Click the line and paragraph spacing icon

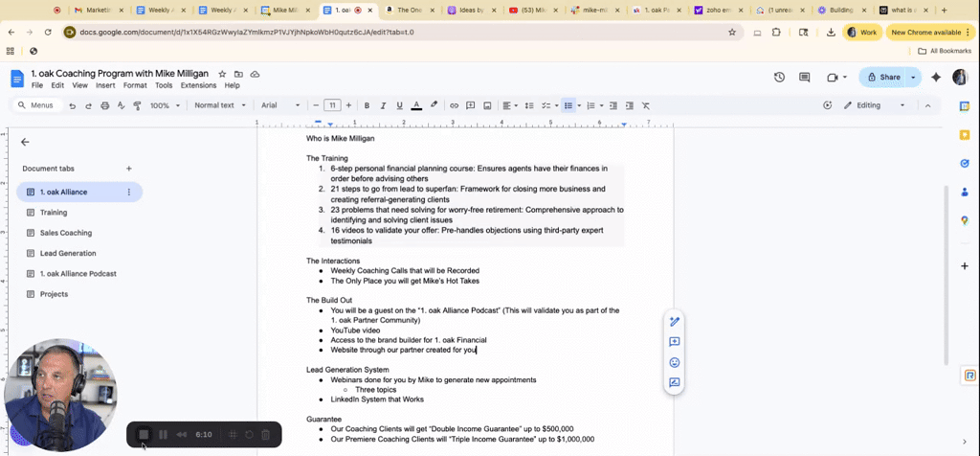click(529, 105)
